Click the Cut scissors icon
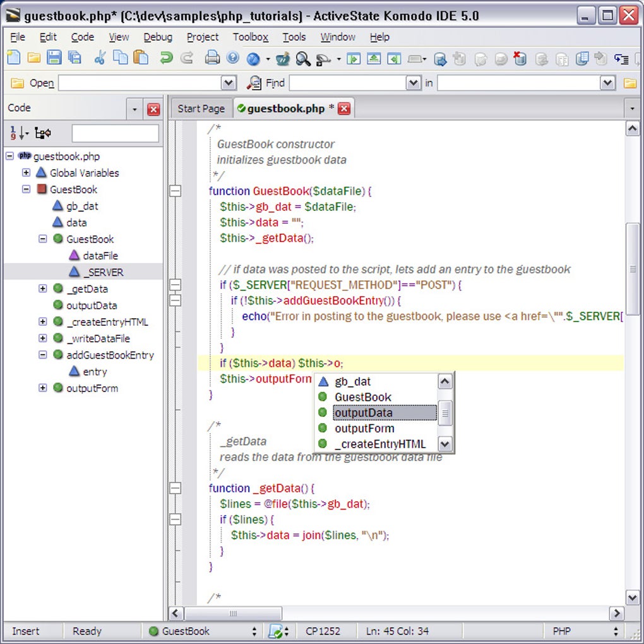Screen dimensions: 644x644 pyautogui.click(x=100, y=59)
